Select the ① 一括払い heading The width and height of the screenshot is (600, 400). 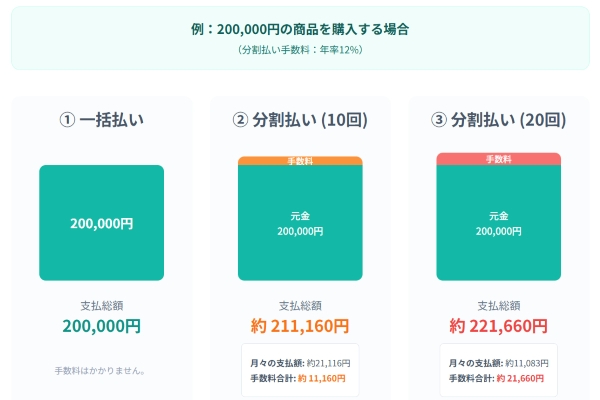(101, 120)
